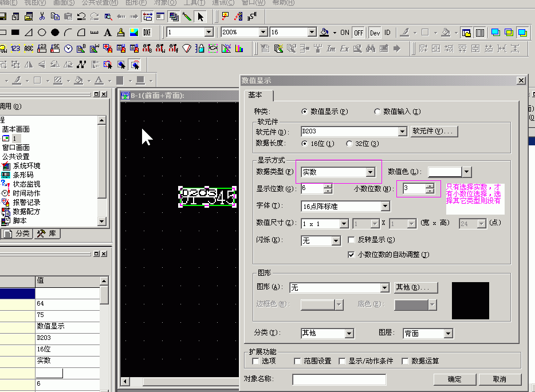Viewport: 535px width, 392px height.
Task: Insert a bar graph object
Action: tap(239, 49)
